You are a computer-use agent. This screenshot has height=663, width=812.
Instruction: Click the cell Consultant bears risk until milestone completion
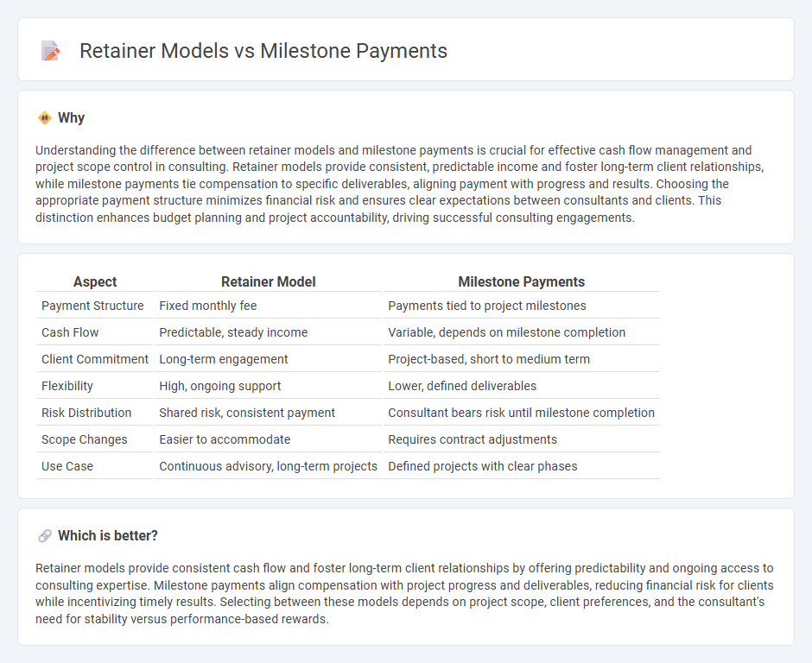[521, 413]
